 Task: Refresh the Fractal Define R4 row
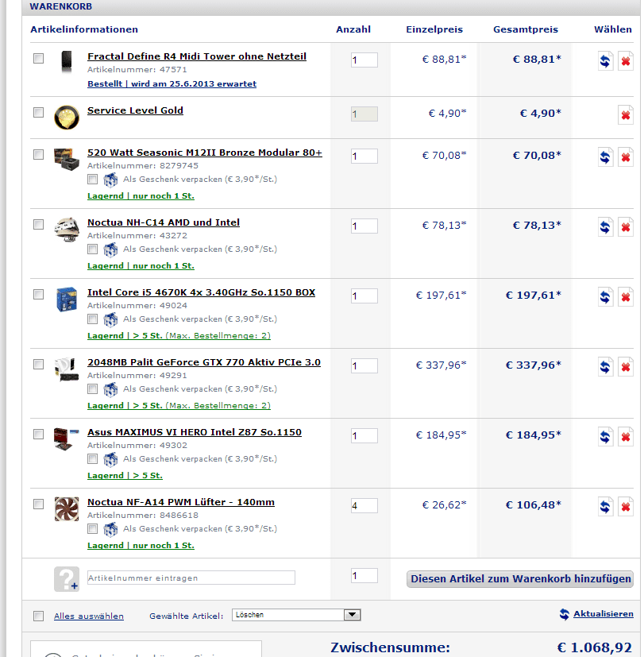pos(605,61)
